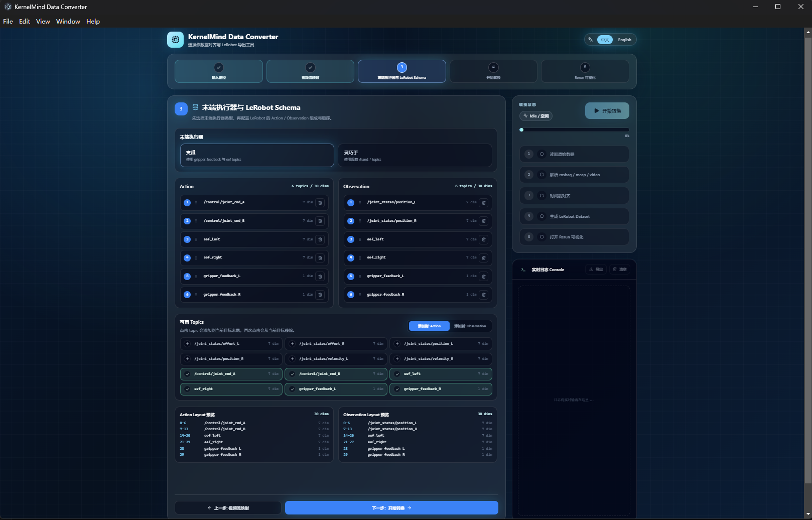
Task: Remove gripper_feedback_R from Action via its trash icon
Action: tap(320, 295)
